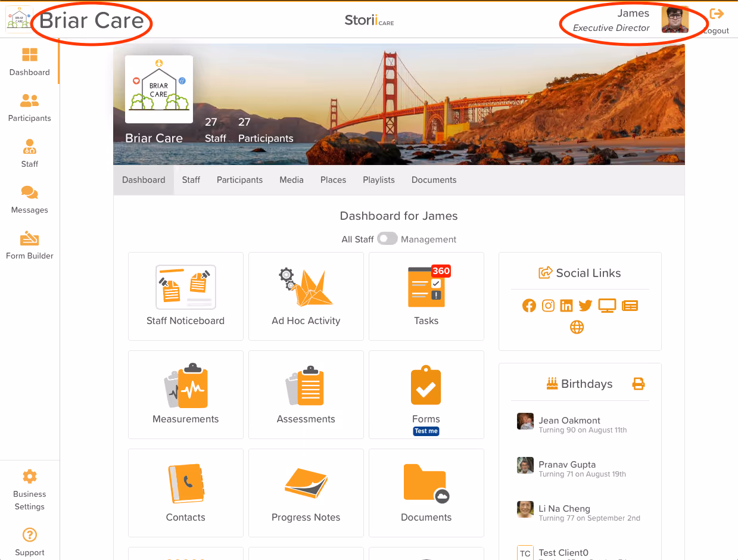Image resolution: width=738 pixels, height=560 pixels.
Task: Open the Ad Hoc Activity tile
Action: pos(306,296)
